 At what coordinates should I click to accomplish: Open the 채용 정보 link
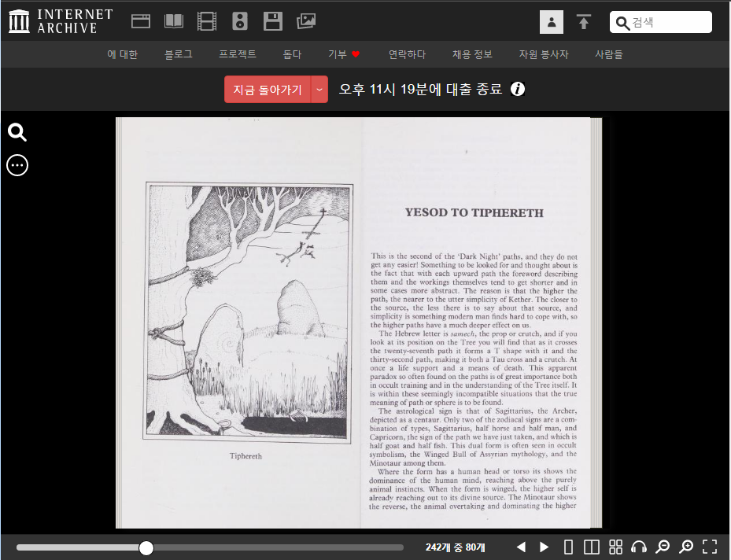(473, 54)
